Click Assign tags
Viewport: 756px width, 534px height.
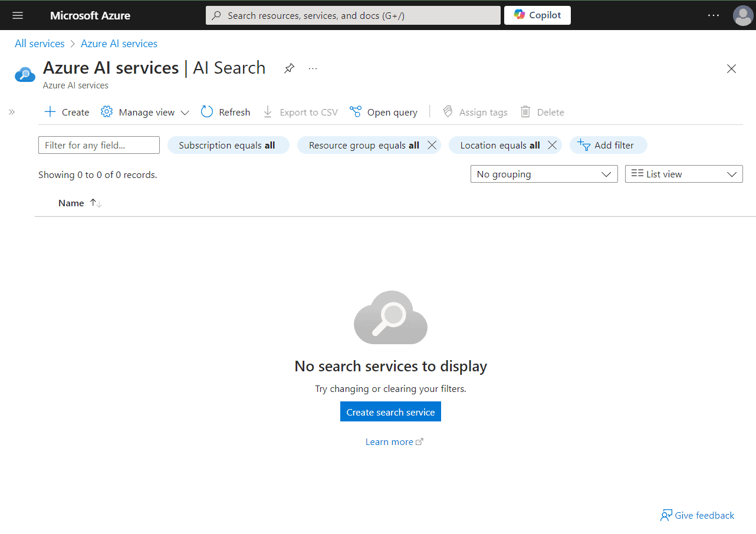tap(475, 112)
